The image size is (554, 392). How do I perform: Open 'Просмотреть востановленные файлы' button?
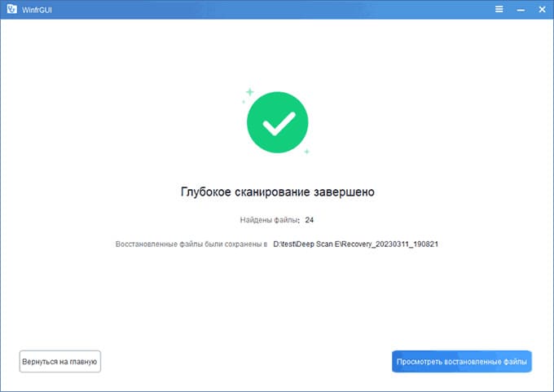[461, 361]
